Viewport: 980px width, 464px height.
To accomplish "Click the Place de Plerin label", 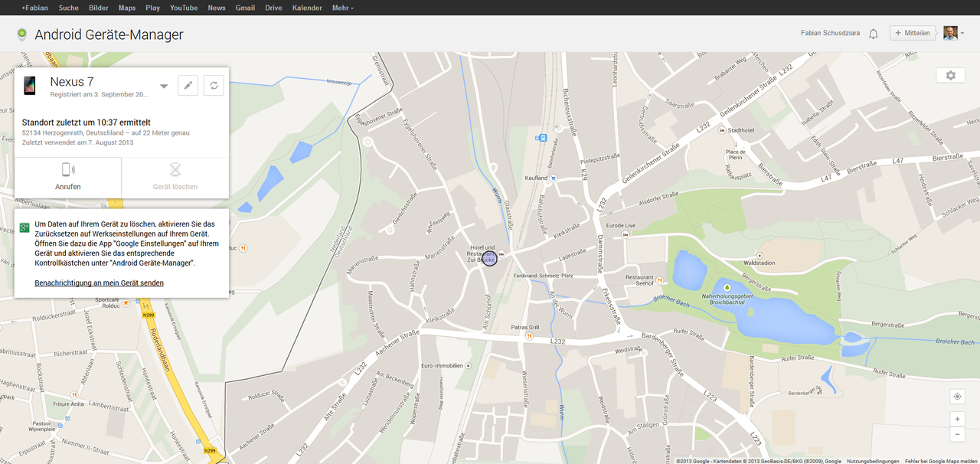I will click(736, 155).
